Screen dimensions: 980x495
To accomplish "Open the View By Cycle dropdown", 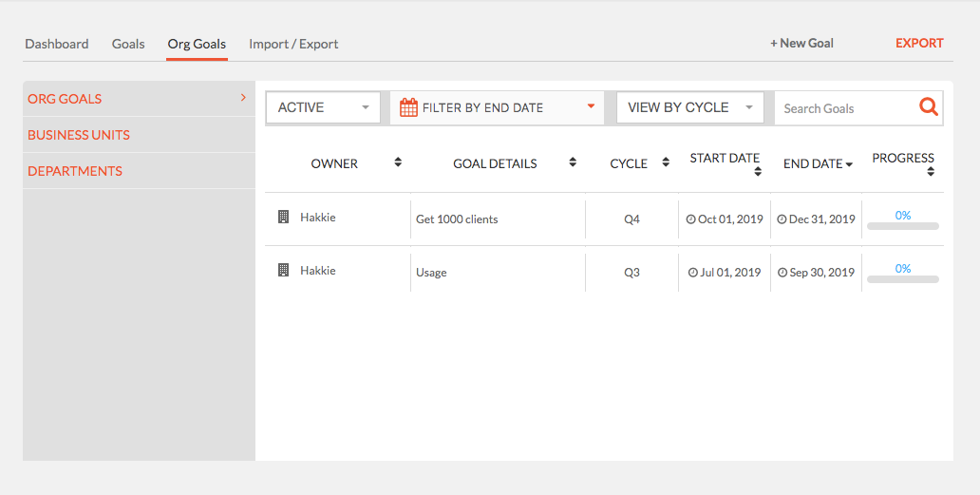I will pos(690,107).
